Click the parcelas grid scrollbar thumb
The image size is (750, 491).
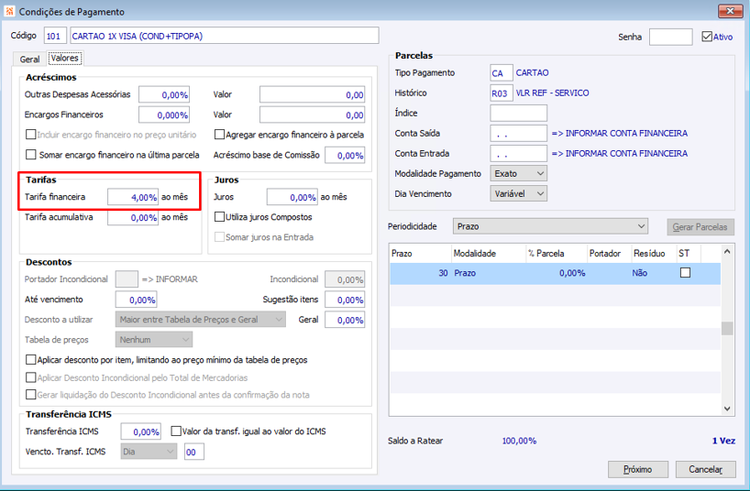(727, 328)
